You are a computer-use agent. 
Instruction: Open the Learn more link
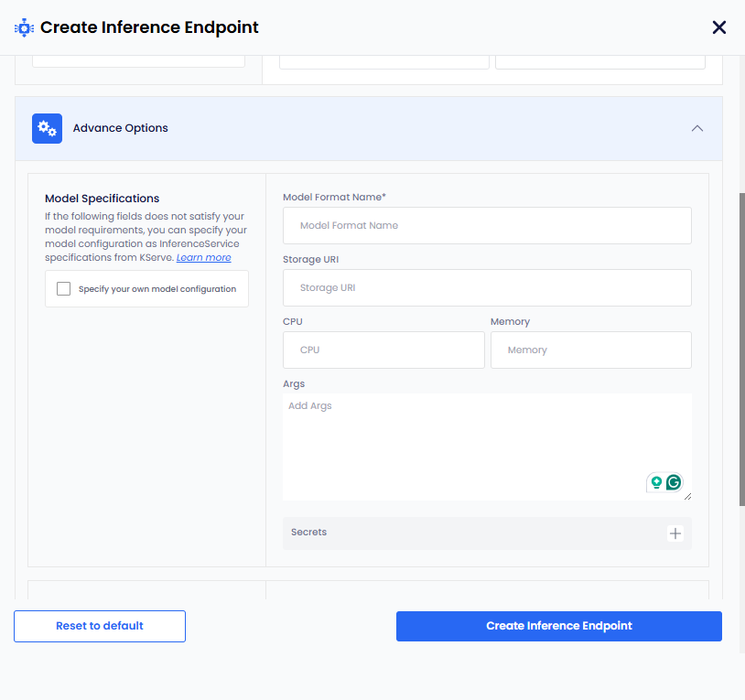coord(203,257)
